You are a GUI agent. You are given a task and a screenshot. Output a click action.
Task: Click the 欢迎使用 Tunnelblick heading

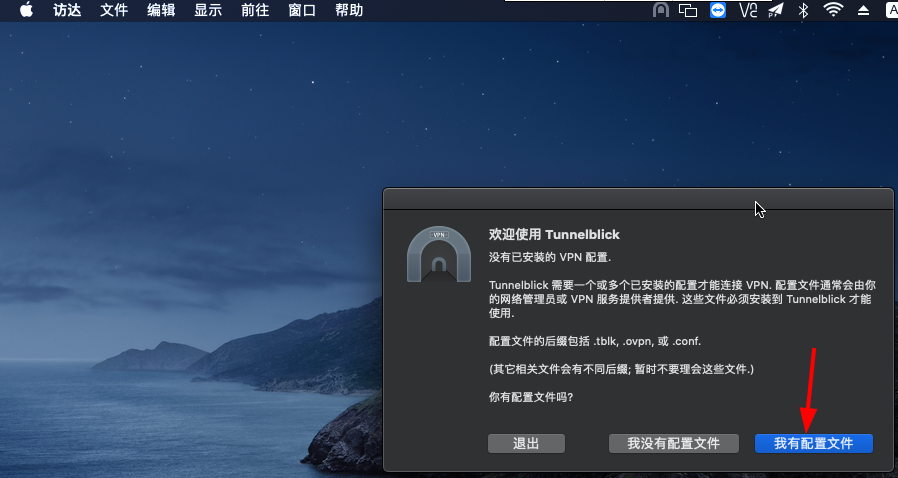554,235
